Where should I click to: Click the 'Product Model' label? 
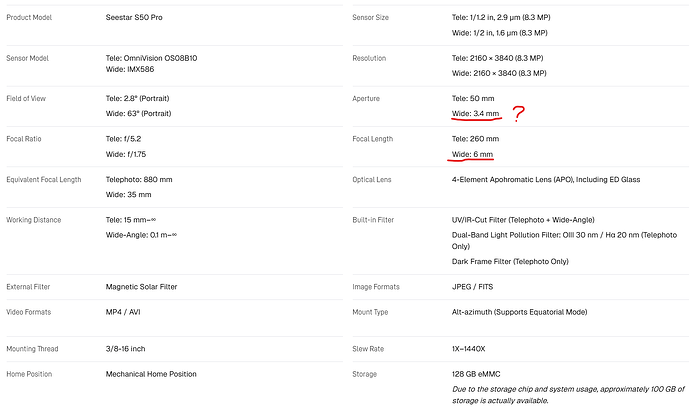pyautogui.click(x=29, y=18)
